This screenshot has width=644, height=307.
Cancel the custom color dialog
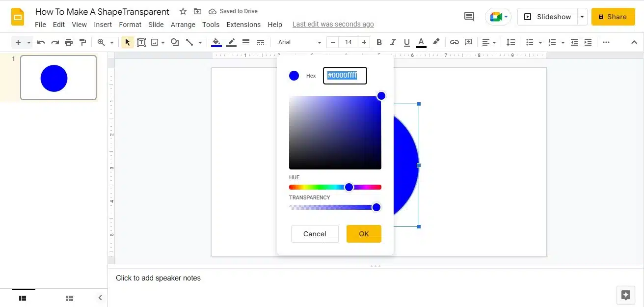(x=315, y=234)
